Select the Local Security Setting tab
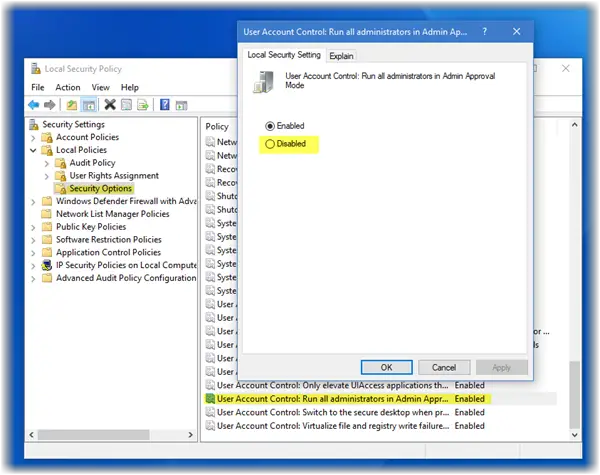This screenshot has height=475, width=600. 284,55
